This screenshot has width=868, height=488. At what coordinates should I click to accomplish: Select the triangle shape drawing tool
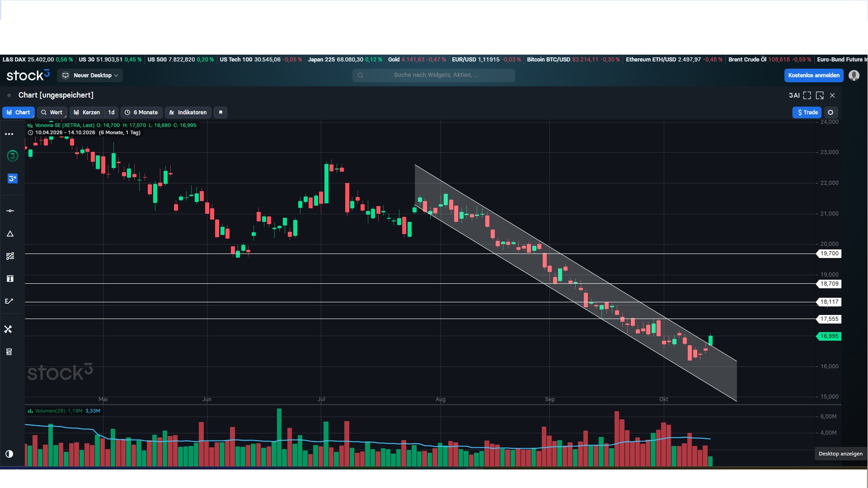point(10,234)
